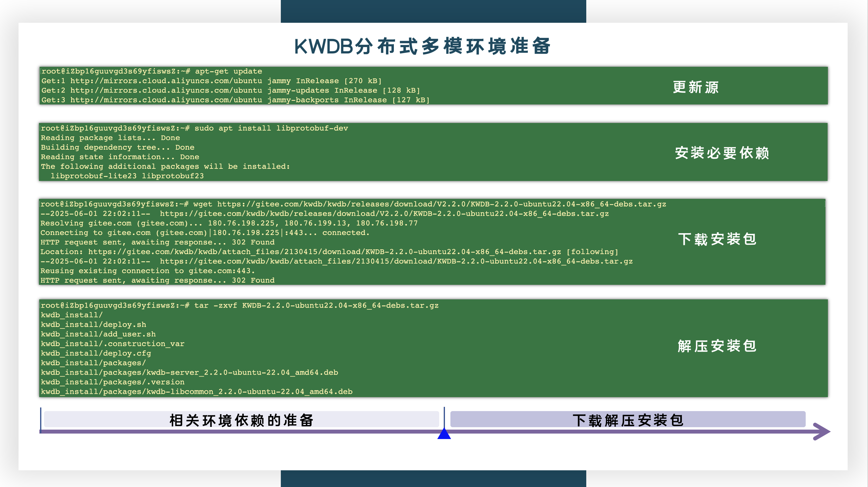The image size is (868, 487).
Task: Select the "kwdb_install/add_user.sh" line
Action: point(98,334)
